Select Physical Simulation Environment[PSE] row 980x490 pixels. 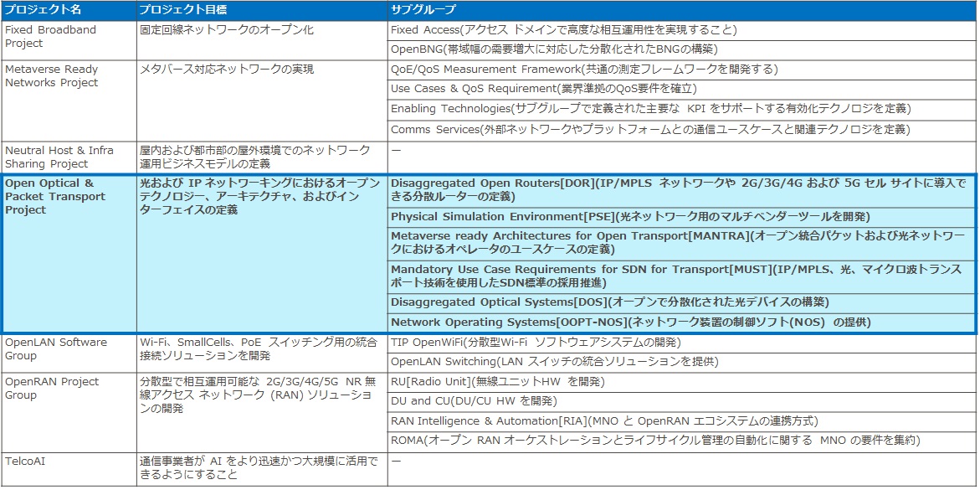coord(683,217)
